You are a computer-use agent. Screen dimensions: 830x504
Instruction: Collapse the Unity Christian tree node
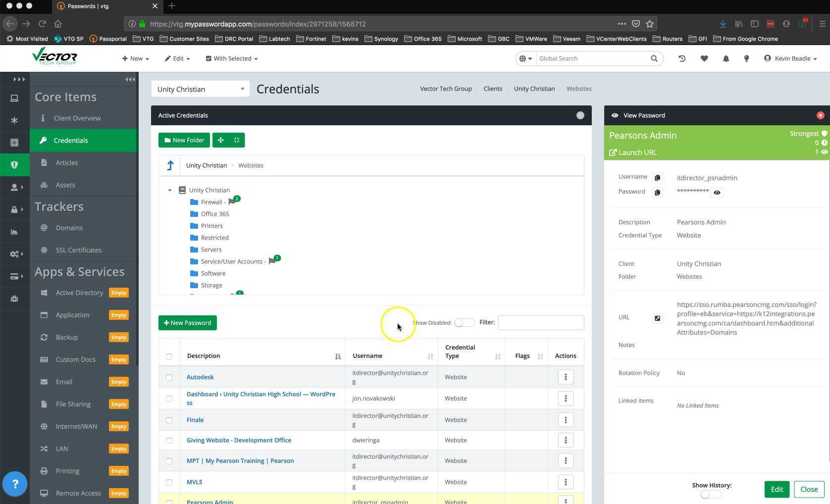click(x=170, y=190)
